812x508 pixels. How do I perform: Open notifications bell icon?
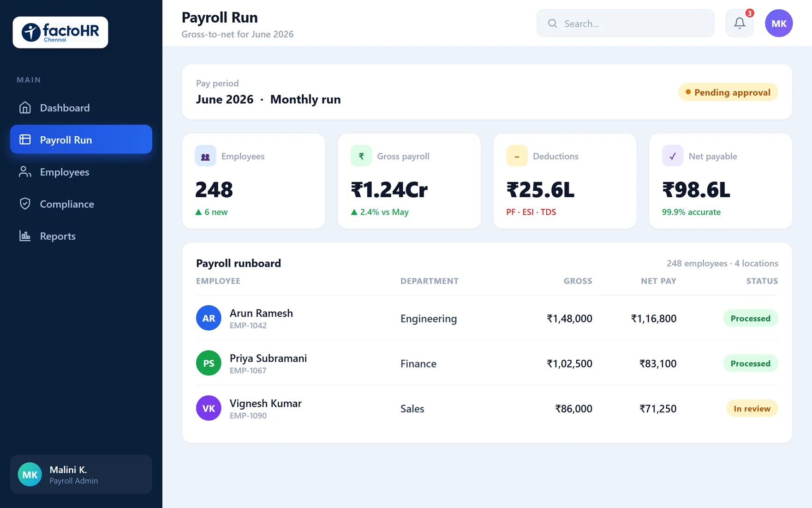pos(740,23)
